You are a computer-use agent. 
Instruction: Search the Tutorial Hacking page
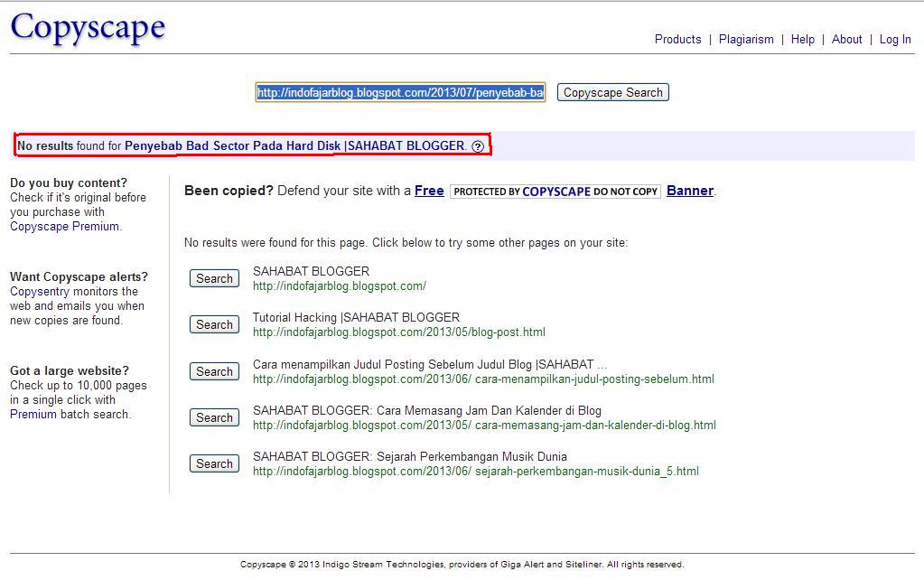[x=214, y=324]
